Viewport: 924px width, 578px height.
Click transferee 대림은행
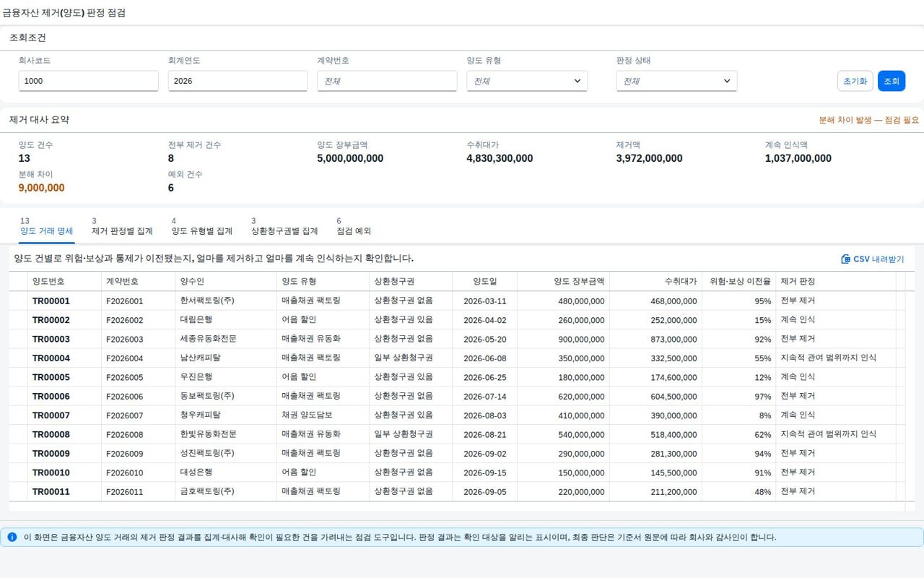pos(196,320)
